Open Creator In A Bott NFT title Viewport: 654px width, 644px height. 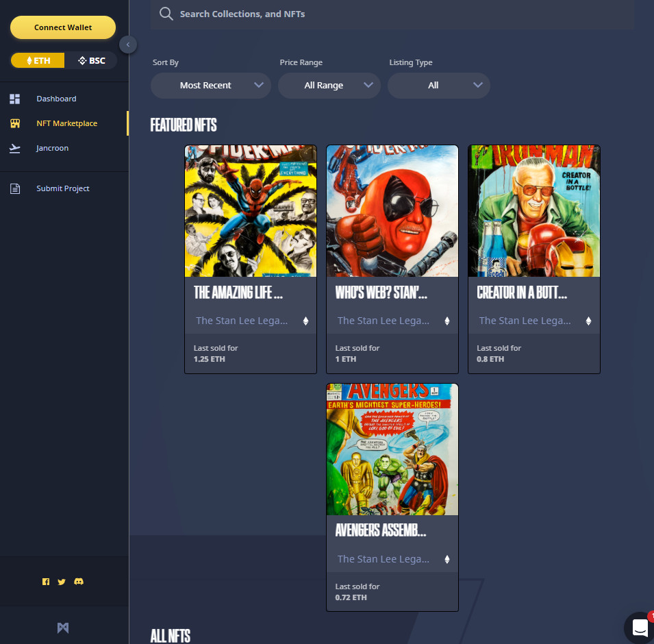tap(522, 293)
